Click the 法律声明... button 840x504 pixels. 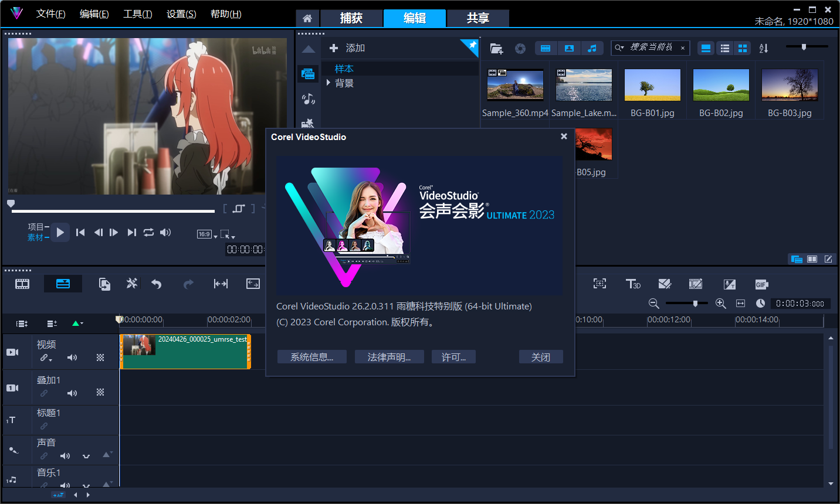coord(389,357)
